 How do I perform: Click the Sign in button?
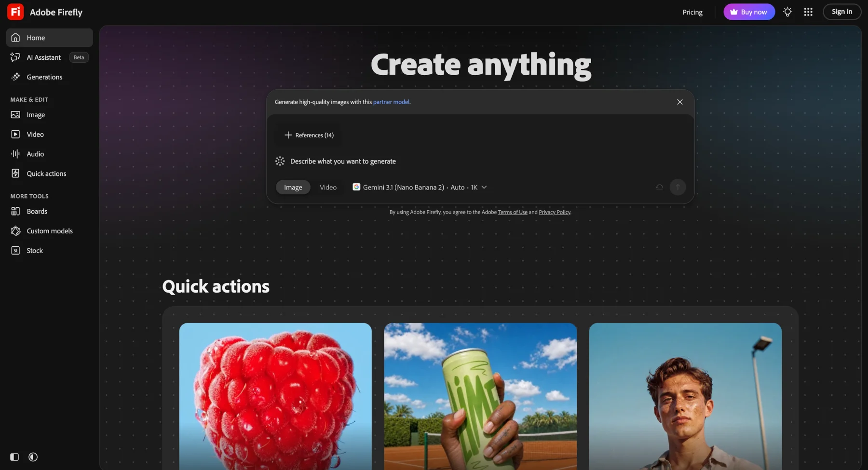click(842, 12)
